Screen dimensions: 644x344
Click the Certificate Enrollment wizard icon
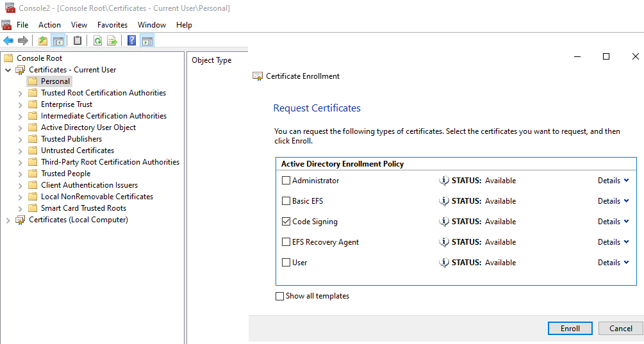(x=258, y=76)
